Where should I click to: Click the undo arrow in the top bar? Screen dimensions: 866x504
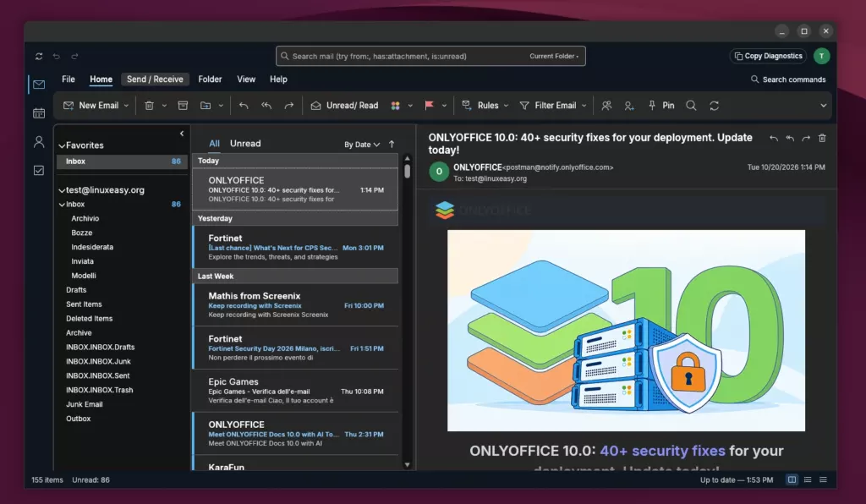click(57, 57)
